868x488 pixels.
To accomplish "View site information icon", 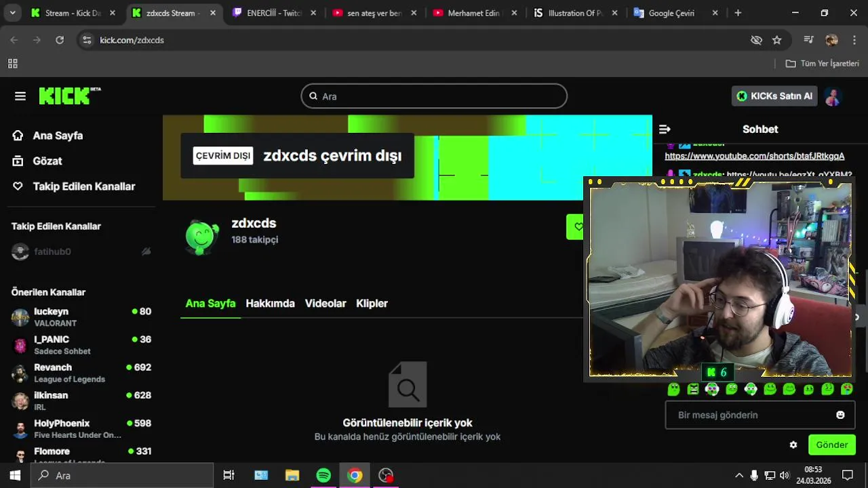I will [x=87, y=40].
